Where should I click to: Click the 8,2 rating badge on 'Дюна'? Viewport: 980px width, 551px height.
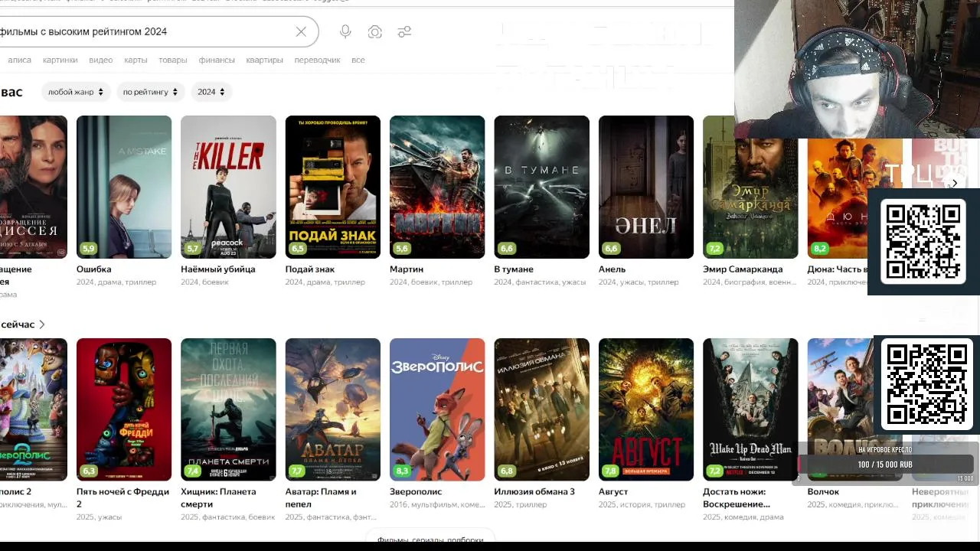820,249
